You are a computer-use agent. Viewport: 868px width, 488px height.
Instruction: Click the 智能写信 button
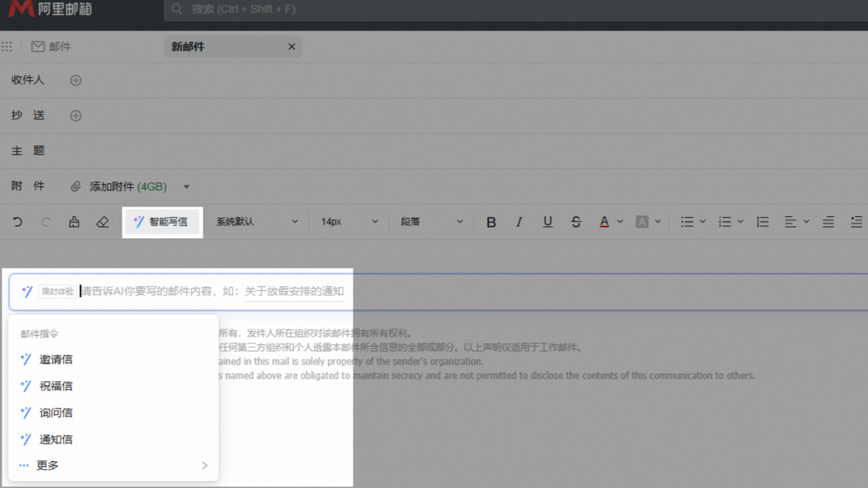click(x=161, y=222)
